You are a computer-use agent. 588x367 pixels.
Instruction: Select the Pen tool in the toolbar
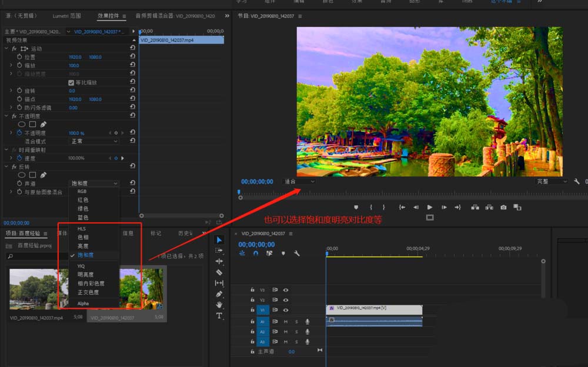point(219,293)
